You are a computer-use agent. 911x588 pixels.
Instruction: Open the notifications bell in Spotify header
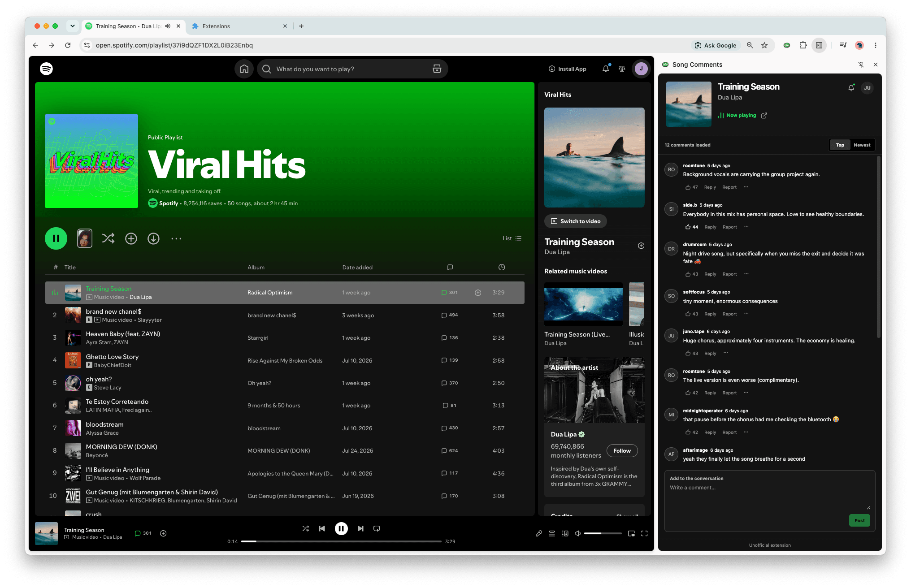pos(606,69)
